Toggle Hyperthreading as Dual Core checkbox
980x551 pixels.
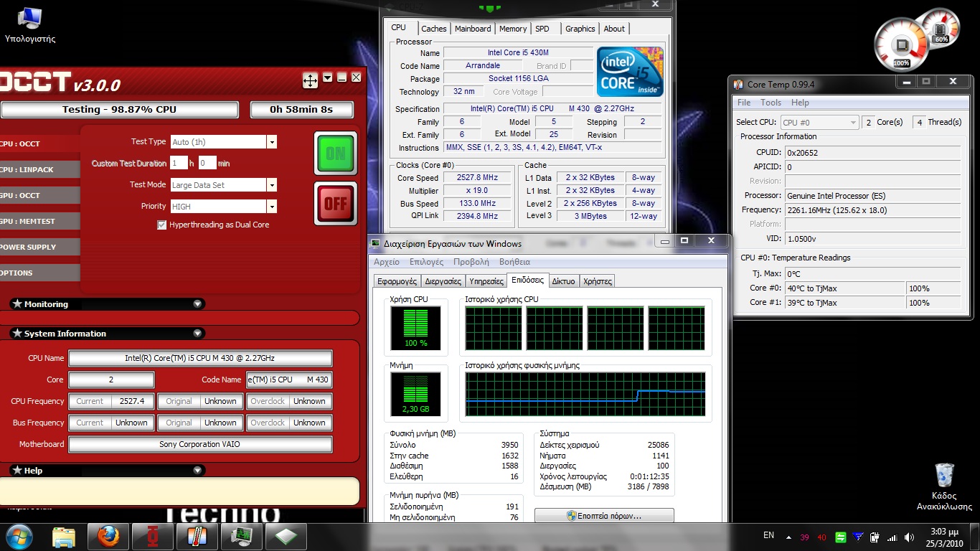click(x=161, y=225)
